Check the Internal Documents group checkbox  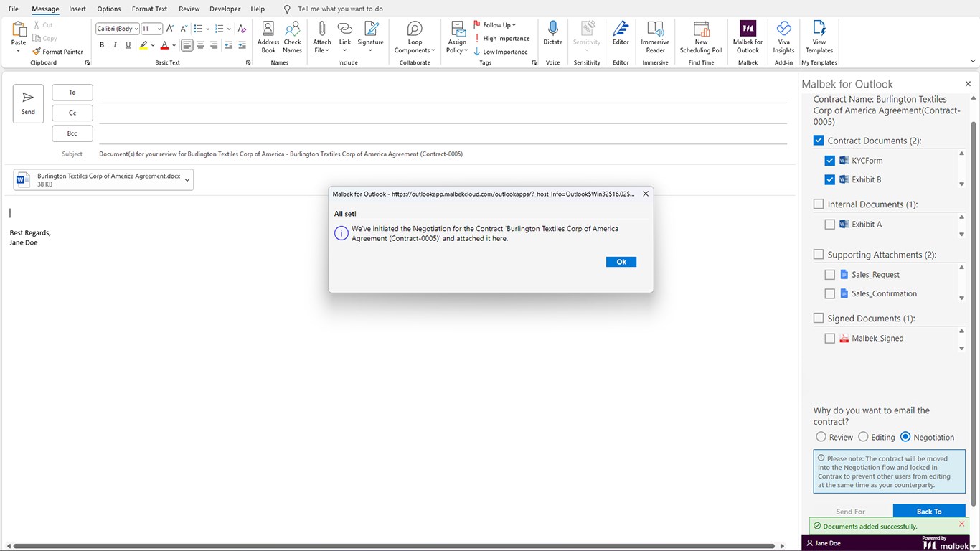pyautogui.click(x=819, y=204)
